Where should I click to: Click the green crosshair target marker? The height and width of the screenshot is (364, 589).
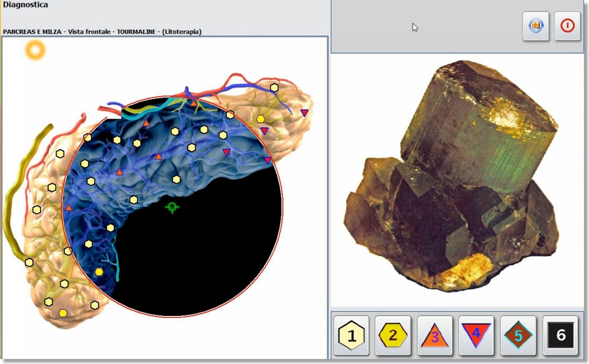tap(172, 207)
